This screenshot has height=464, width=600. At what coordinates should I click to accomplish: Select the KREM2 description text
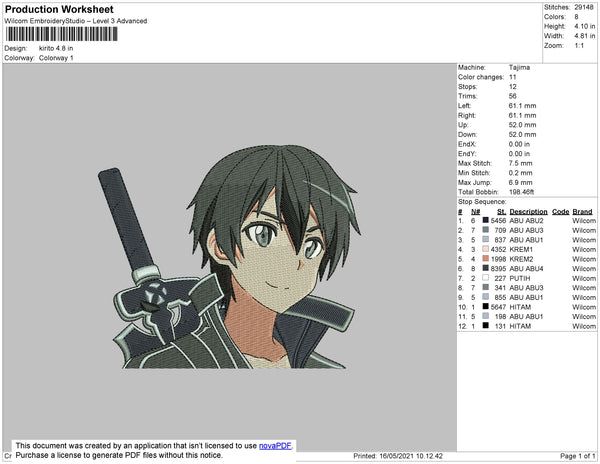click(521, 259)
